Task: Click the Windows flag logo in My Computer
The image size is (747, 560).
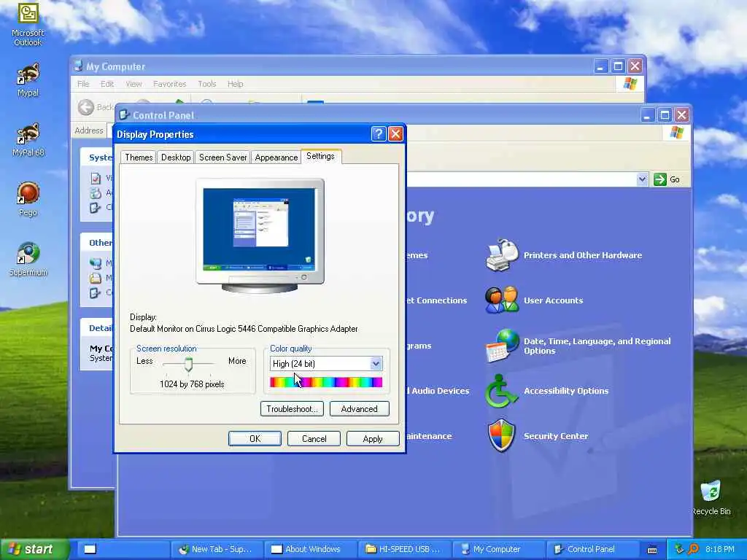Action: [x=630, y=84]
